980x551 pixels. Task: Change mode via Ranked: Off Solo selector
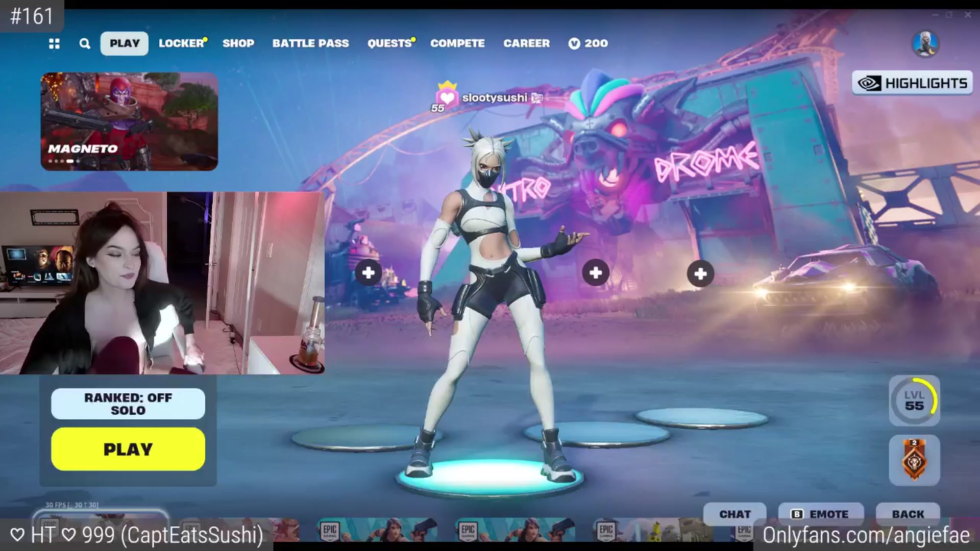[128, 404]
